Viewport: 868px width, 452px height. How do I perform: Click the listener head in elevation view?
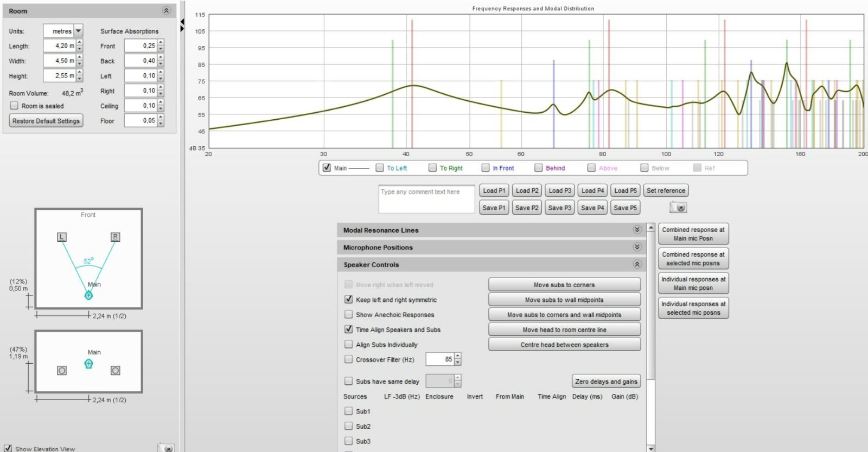click(x=88, y=364)
